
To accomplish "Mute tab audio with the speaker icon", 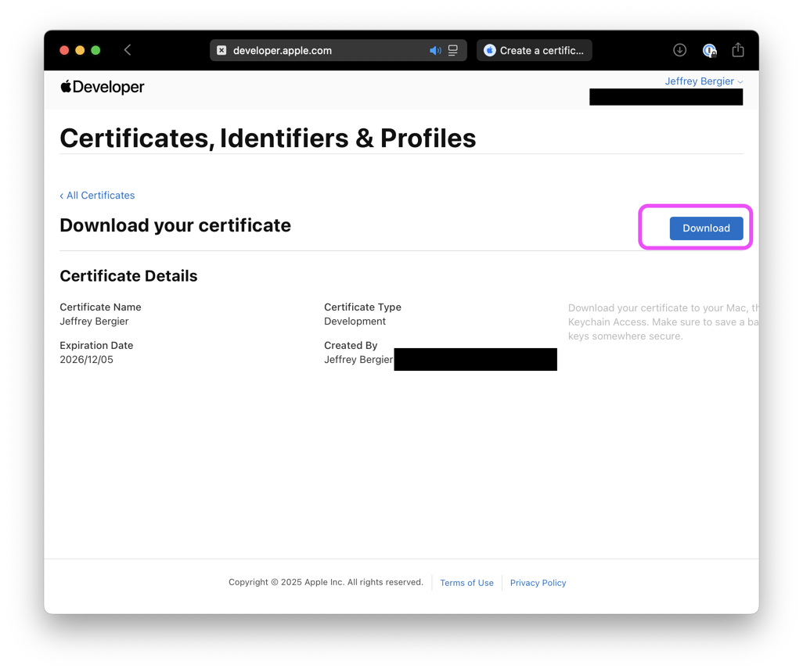I will point(435,50).
